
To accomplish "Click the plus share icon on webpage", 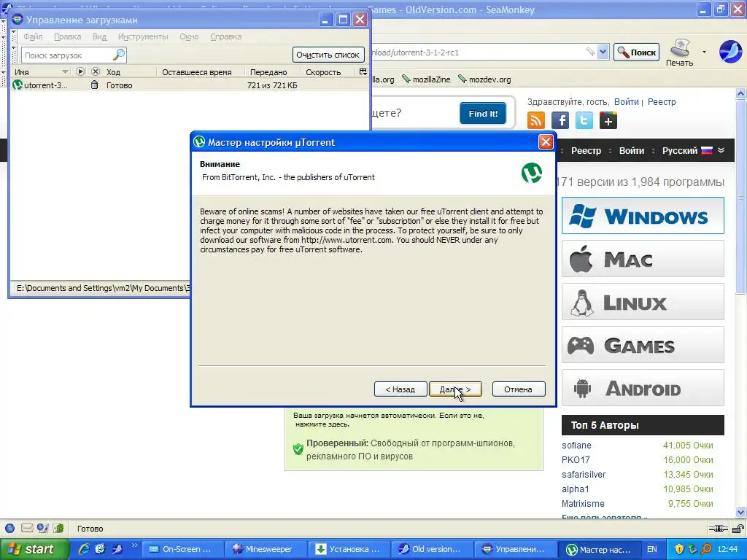I will pyautogui.click(x=608, y=120).
